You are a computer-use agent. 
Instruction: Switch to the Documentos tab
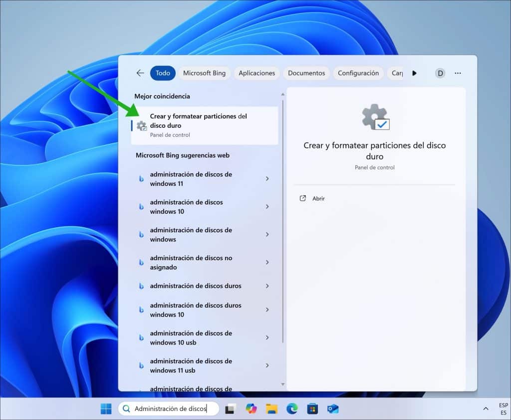(x=306, y=73)
